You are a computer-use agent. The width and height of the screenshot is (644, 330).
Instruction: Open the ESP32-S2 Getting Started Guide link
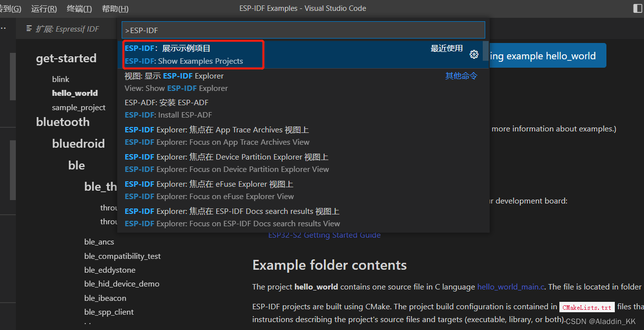324,235
